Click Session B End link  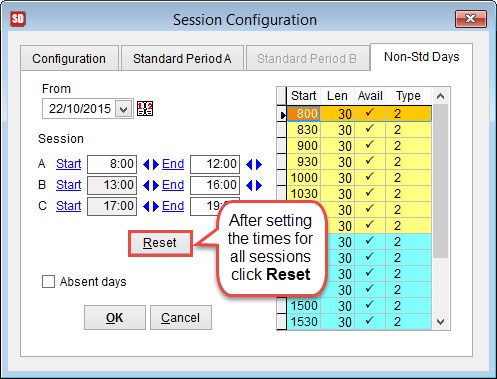(x=173, y=185)
